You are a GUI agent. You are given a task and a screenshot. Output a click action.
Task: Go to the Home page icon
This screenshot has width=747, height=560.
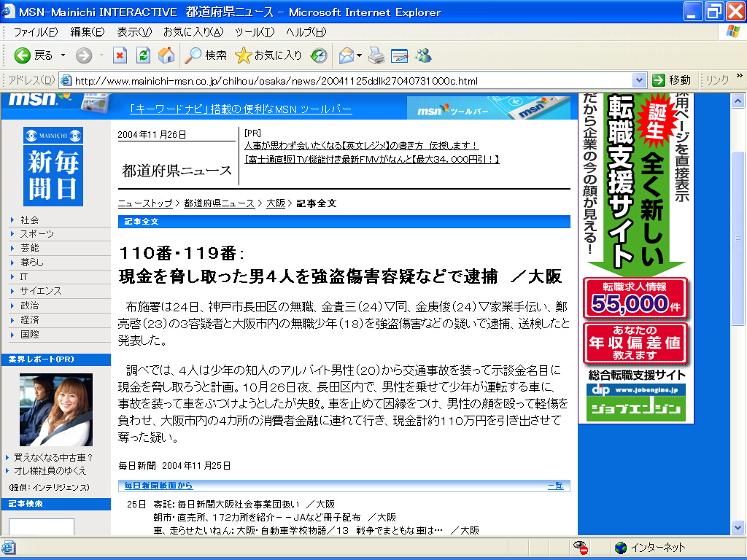pos(166,55)
